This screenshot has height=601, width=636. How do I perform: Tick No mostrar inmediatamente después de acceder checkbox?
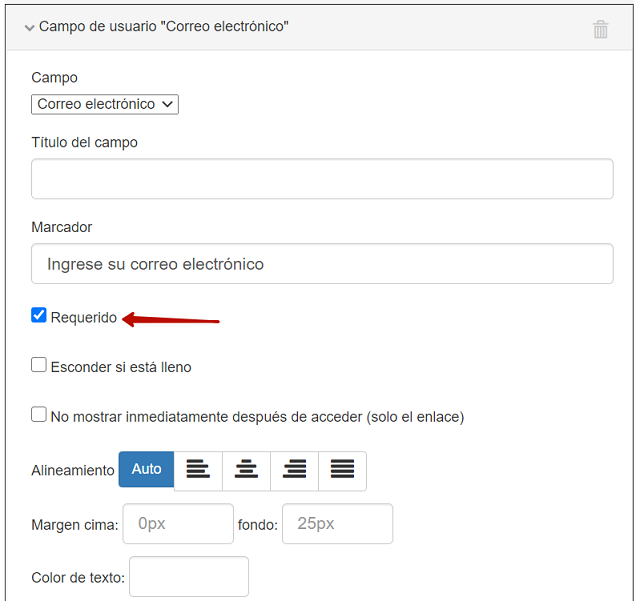click(x=39, y=414)
